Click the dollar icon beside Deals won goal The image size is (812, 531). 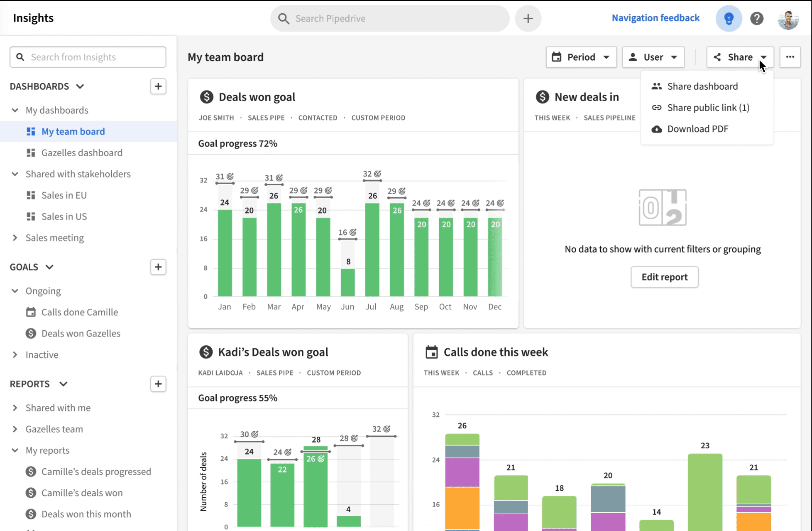tap(206, 97)
